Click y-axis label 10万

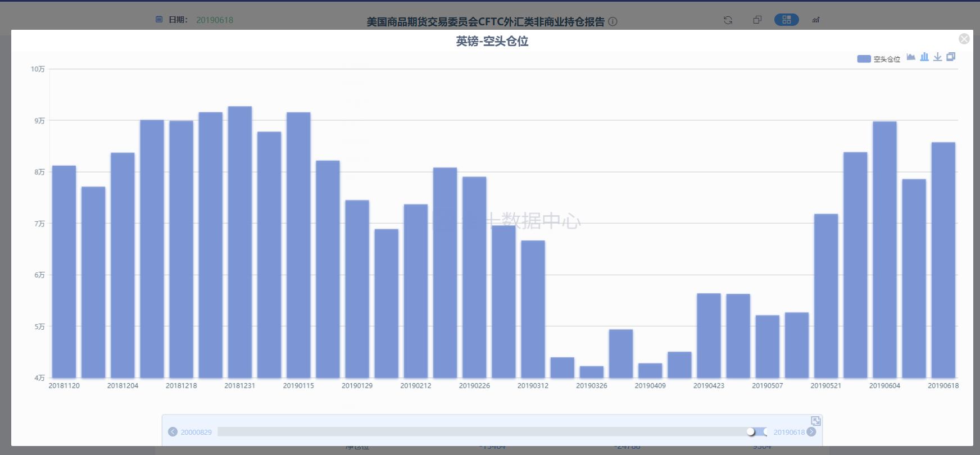pyautogui.click(x=38, y=69)
